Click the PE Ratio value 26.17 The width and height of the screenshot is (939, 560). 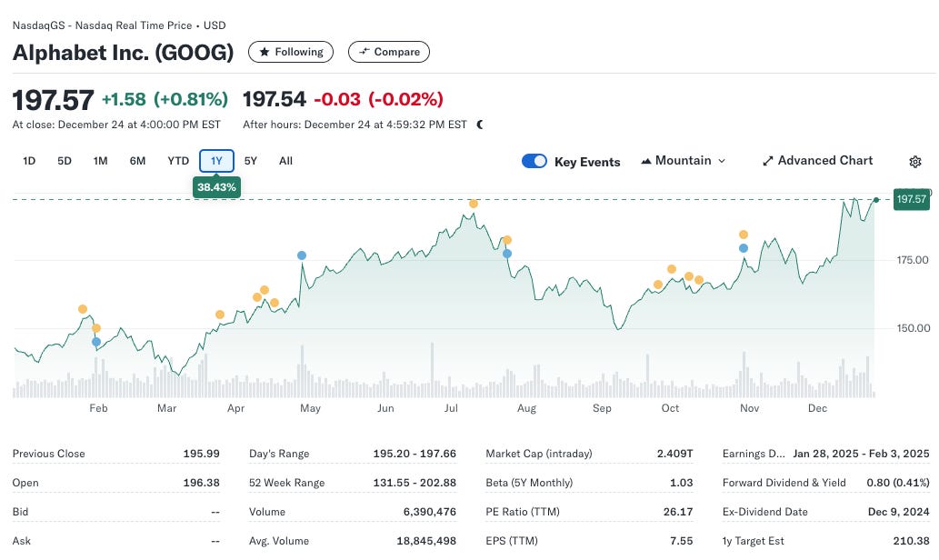pyautogui.click(x=678, y=512)
